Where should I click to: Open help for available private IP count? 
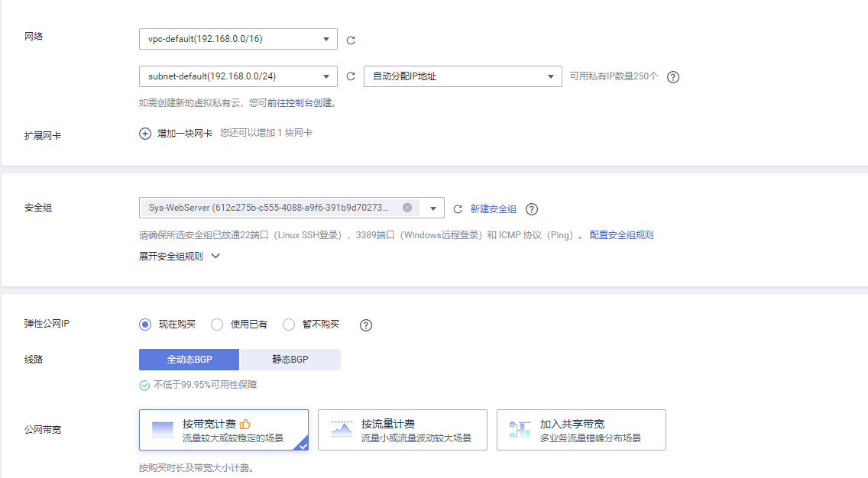672,77
